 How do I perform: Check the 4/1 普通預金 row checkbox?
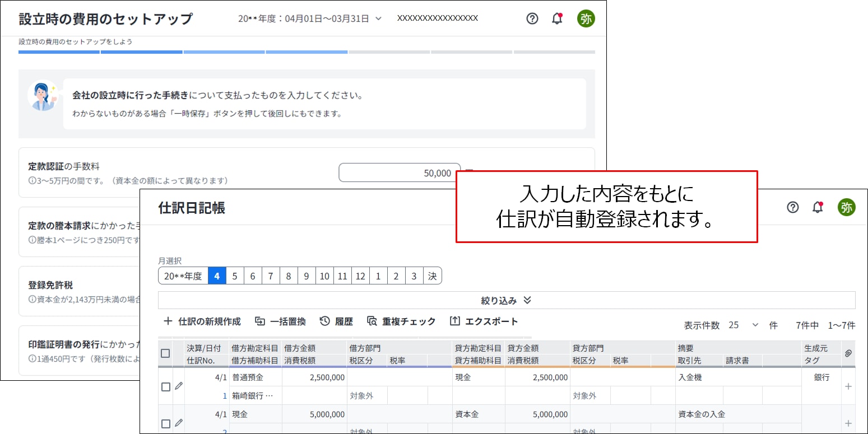(x=165, y=387)
